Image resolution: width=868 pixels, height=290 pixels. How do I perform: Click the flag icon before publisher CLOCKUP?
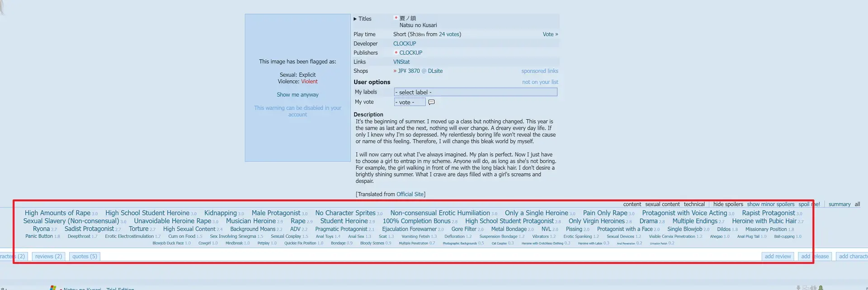click(x=396, y=52)
